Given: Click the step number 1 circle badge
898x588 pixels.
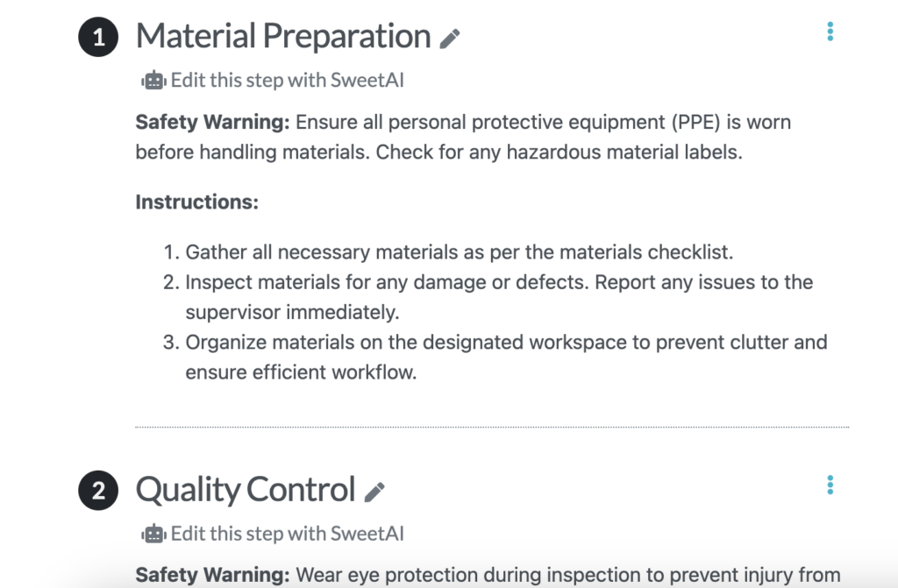Looking at the screenshot, I should pyautogui.click(x=98, y=37).
